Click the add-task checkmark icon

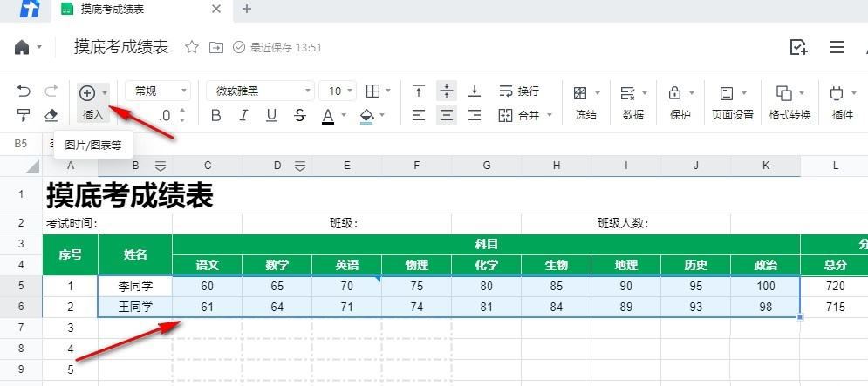point(798,48)
